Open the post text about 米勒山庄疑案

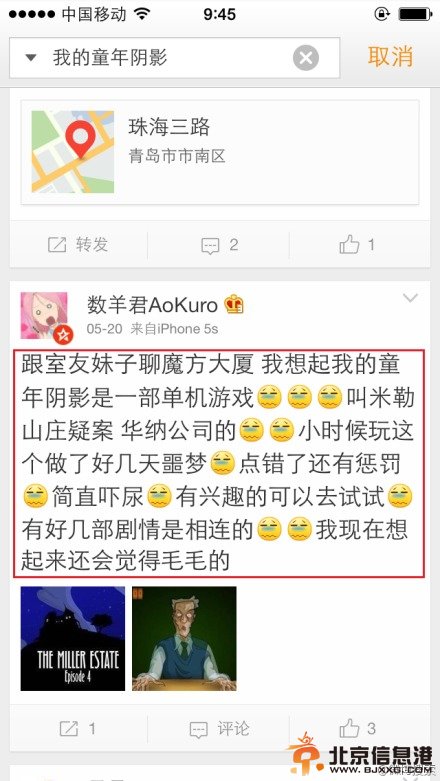219,464
